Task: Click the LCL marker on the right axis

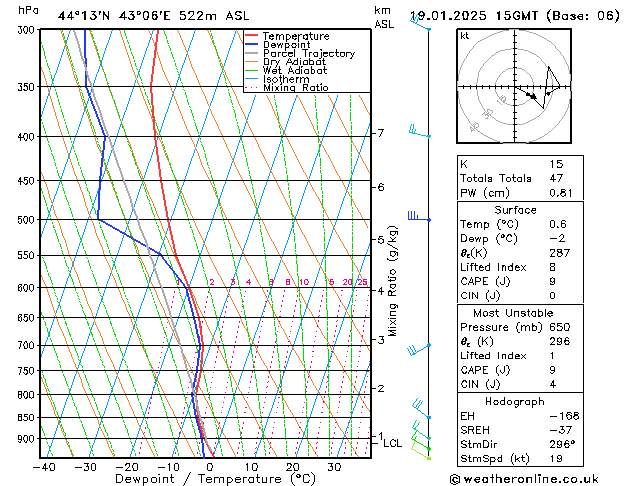Action: click(x=393, y=443)
